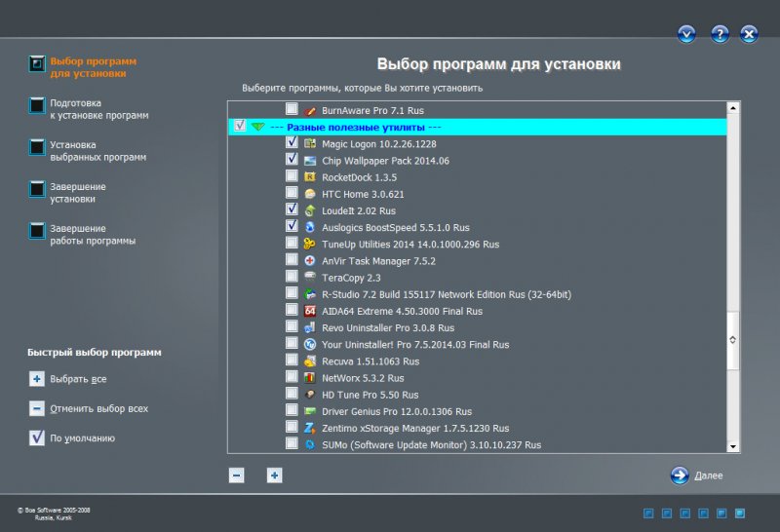
Task: Click the Recuva 1.51.1063 icon
Action: [310, 361]
